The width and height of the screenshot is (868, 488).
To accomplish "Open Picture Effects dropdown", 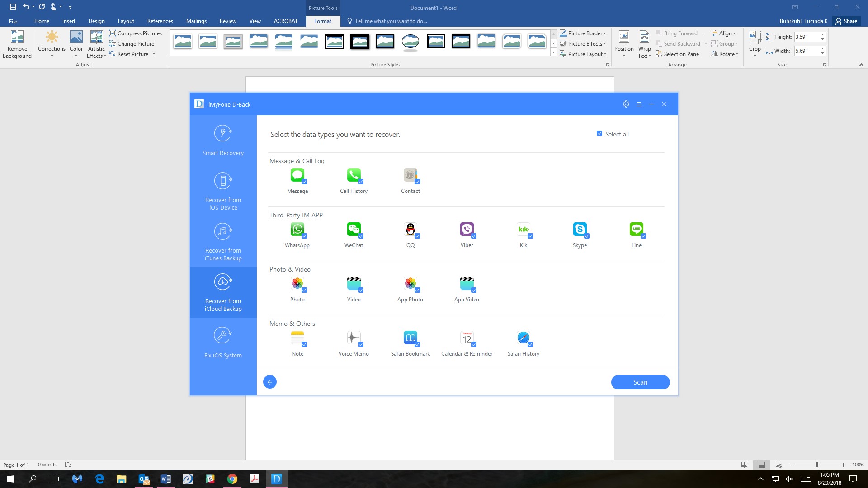I will 583,43.
